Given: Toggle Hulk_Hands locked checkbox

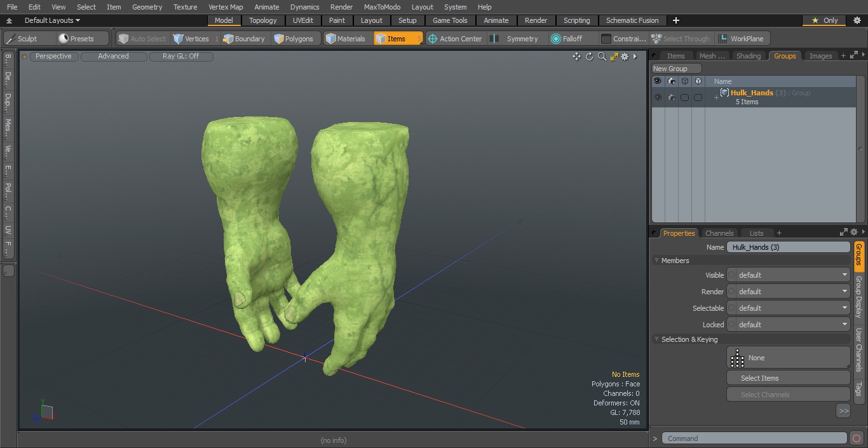Looking at the screenshot, I should pos(698,98).
